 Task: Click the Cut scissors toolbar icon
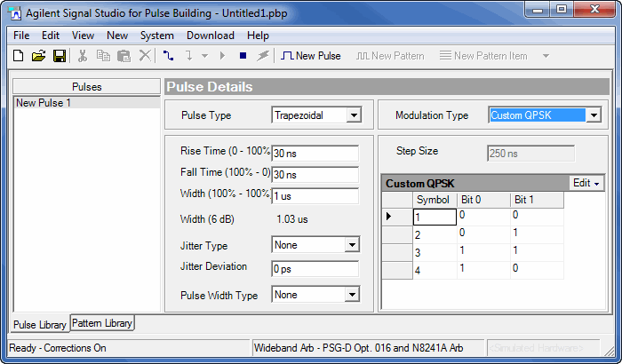(x=83, y=56)
